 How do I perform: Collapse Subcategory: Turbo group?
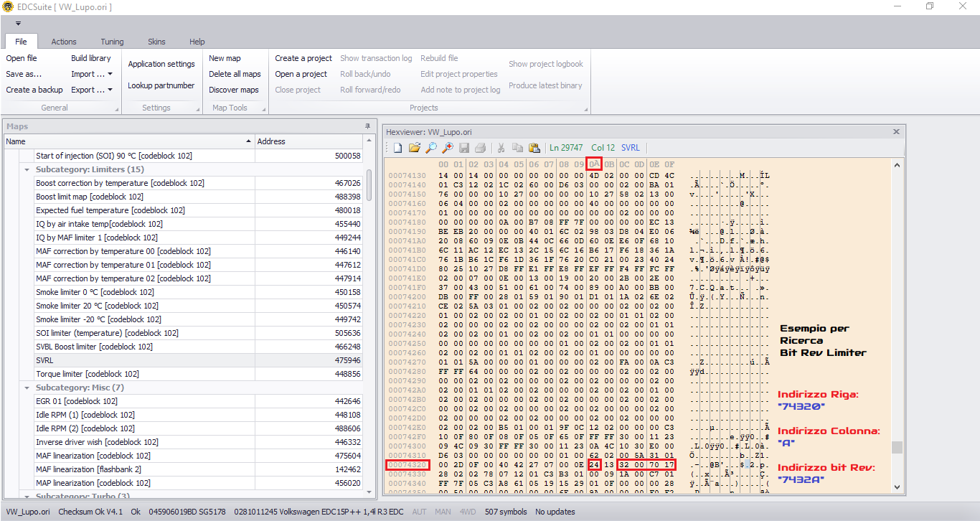(x=27, y=496)
